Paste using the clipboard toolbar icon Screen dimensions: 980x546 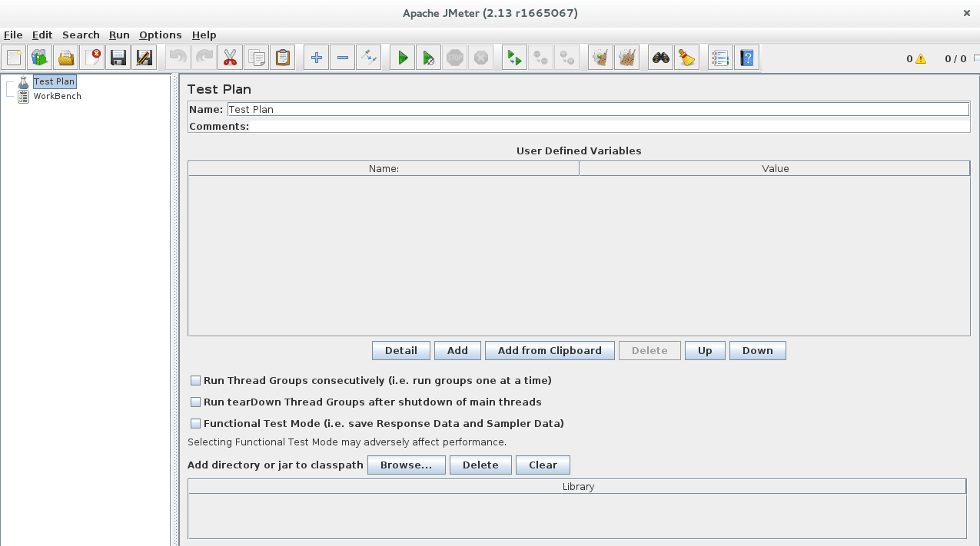tap(283, 58)
